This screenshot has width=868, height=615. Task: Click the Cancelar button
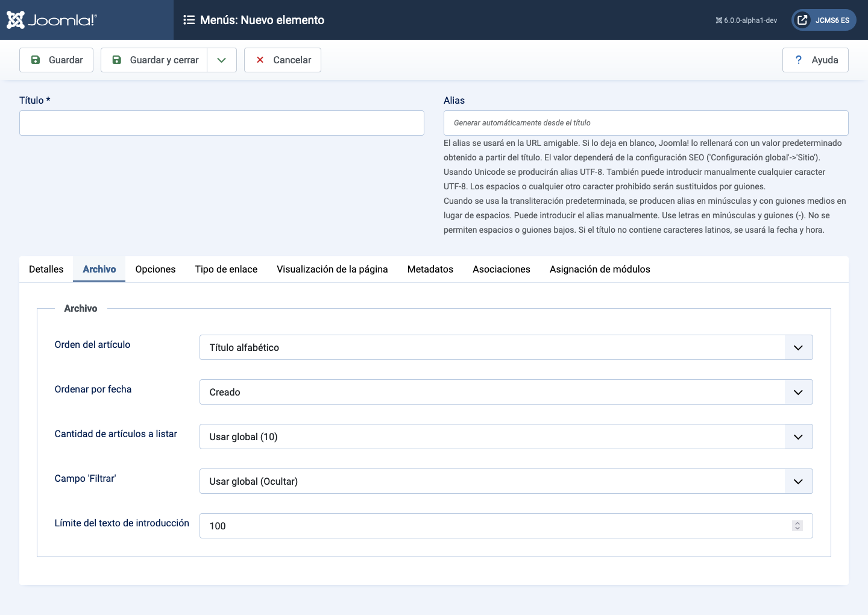(283, 60)
